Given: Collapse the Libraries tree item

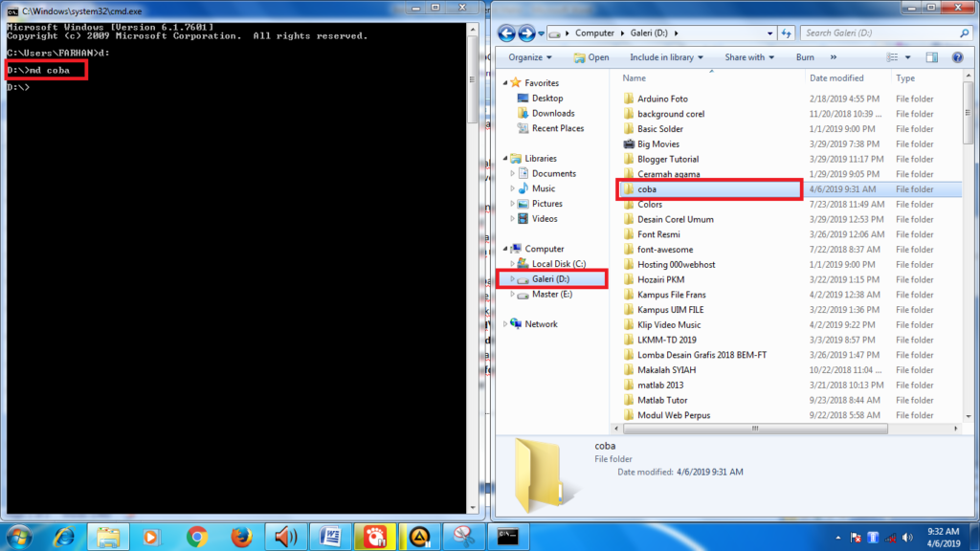Looking at the screenshot, I should (506, 158).
